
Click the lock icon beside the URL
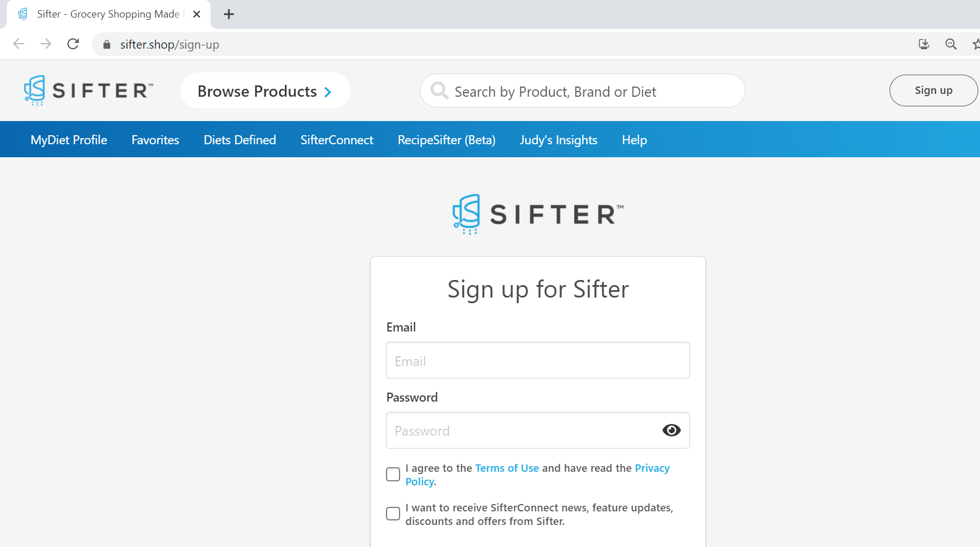tap(107, 44)
